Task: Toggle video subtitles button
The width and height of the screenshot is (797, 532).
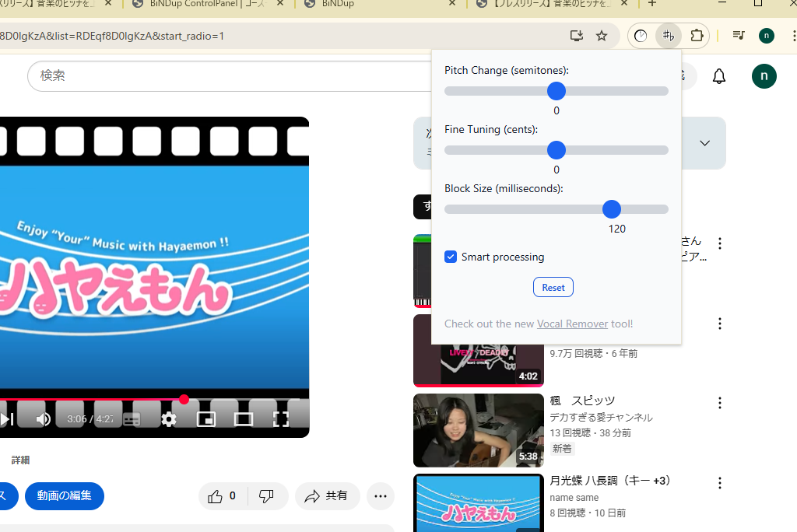Action: tap(132, 419)
